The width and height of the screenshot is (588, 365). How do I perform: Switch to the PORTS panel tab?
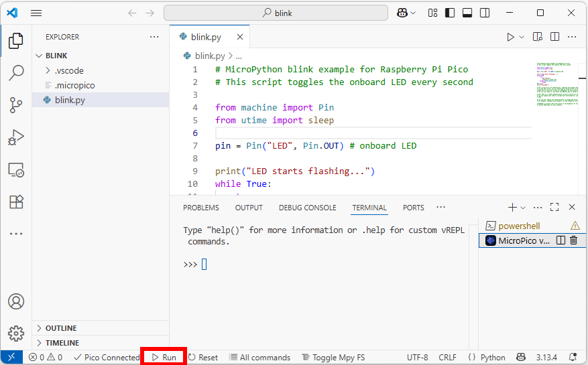[413, 208]
